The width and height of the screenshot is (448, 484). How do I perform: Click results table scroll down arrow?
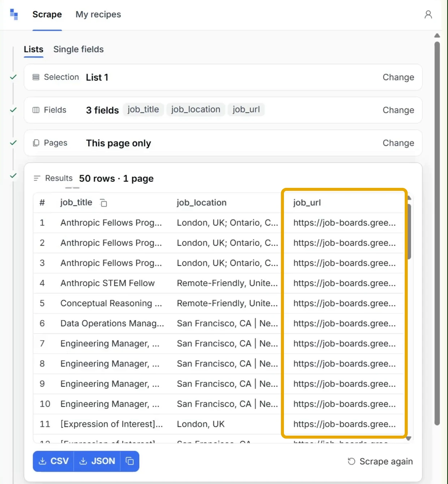coord(409,438)
